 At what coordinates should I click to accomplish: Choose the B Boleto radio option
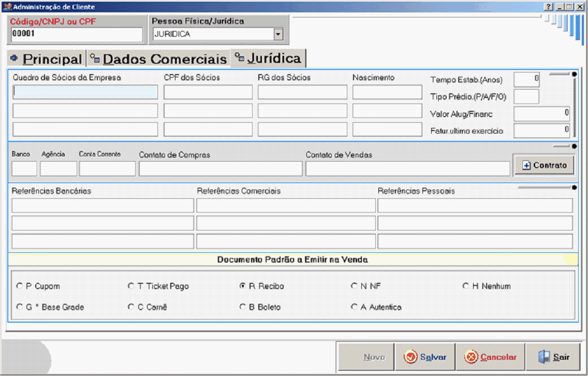242,307
